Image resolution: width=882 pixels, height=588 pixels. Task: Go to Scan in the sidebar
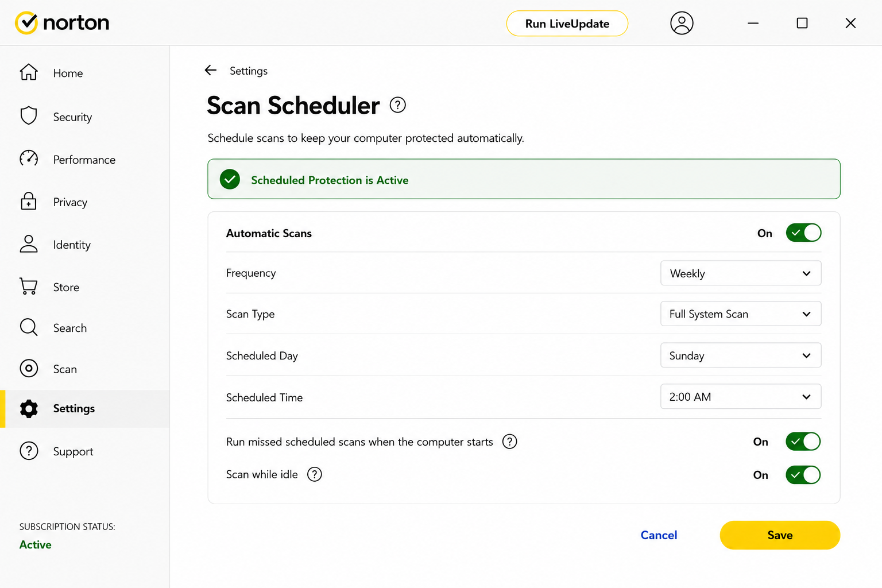coord(65,369)
